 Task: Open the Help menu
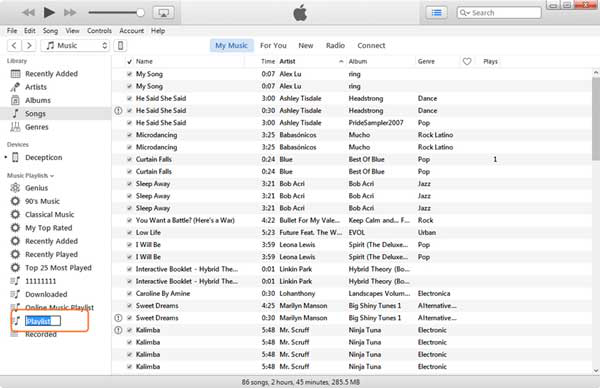(x=158, y=31)
